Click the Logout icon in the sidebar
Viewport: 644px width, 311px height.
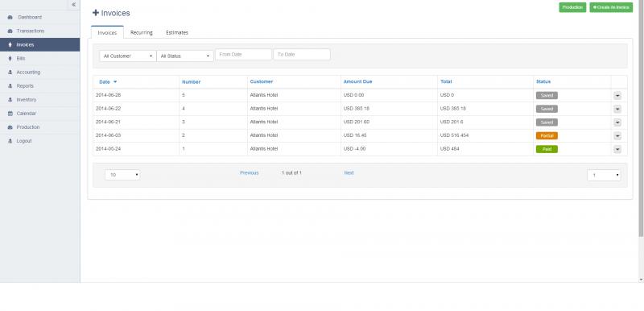pos(10,141)
